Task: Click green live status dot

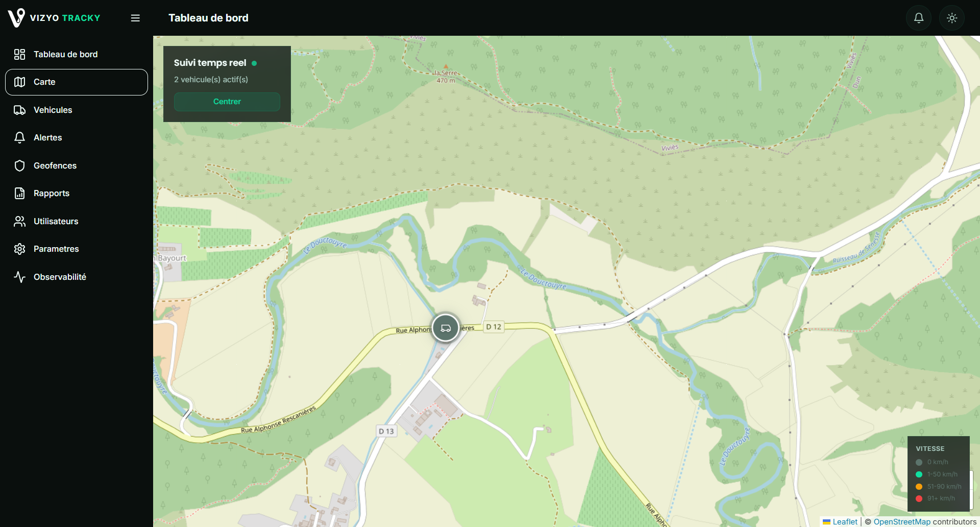Action: tap(254, 63)
